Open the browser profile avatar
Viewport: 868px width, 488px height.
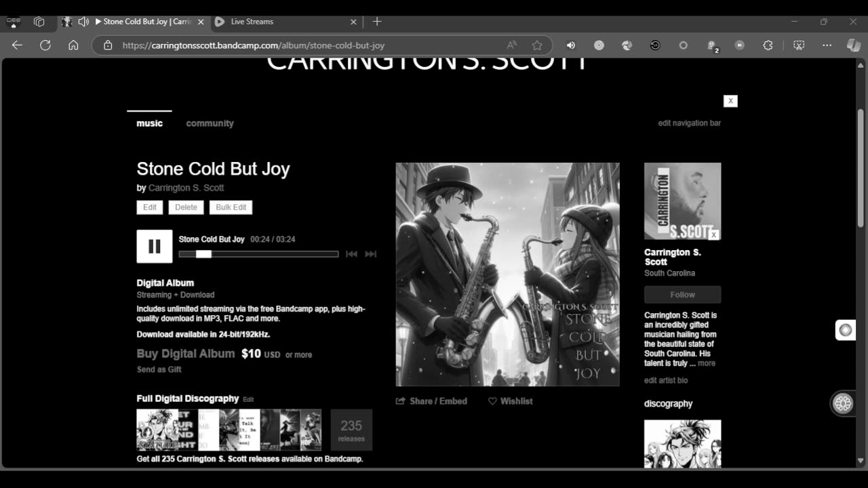[x=13, y=22]
